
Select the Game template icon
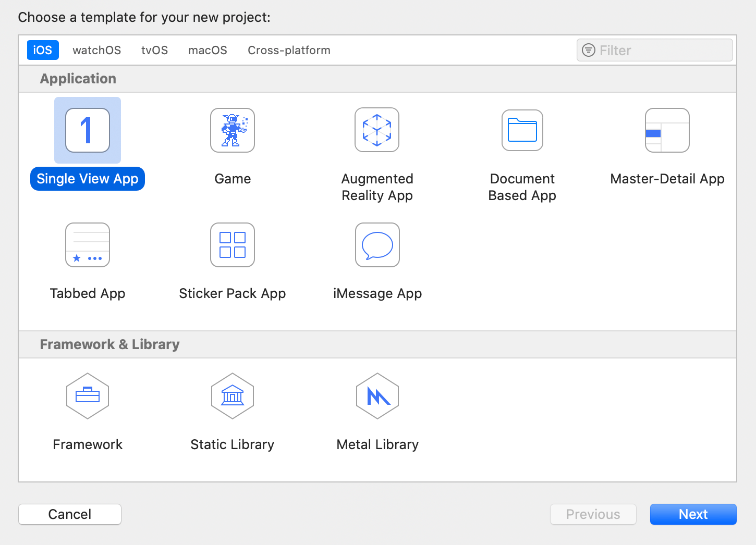[x=233, y=130]
